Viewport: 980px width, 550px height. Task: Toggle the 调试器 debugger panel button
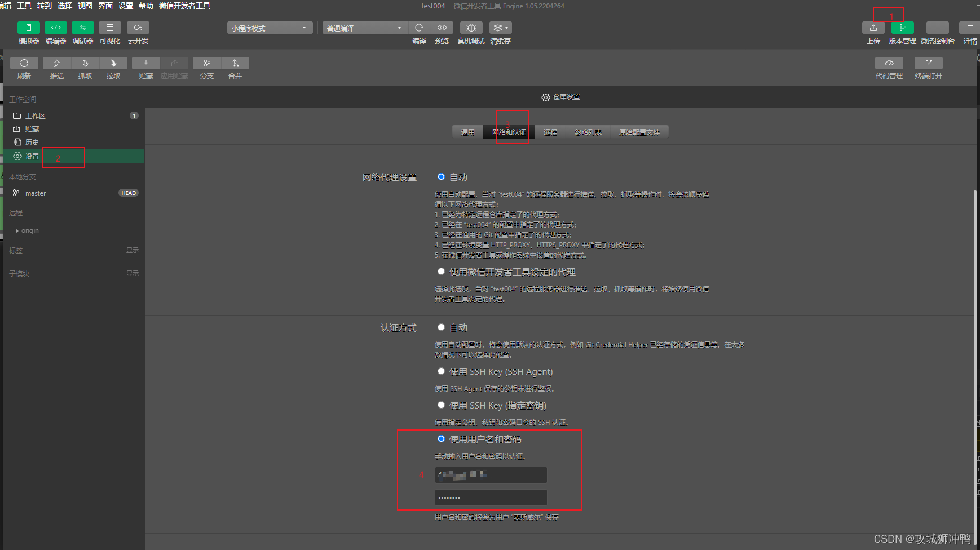click(x=83, y=28)
